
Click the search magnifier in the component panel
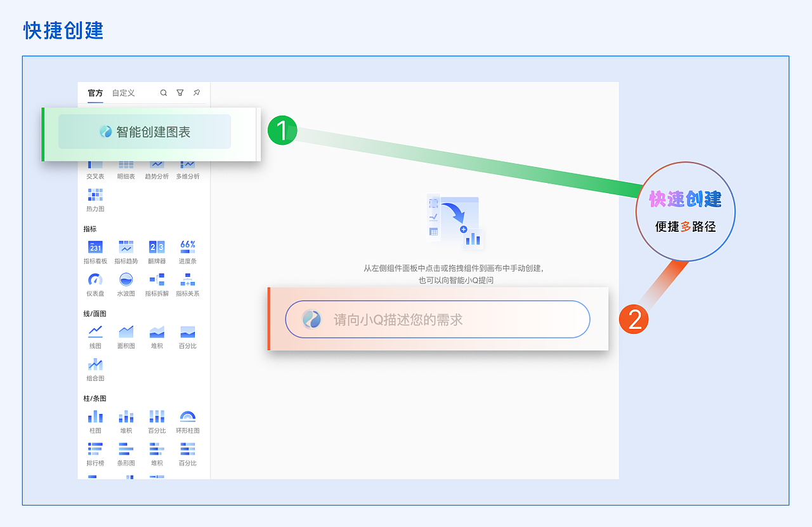point(164,92)
